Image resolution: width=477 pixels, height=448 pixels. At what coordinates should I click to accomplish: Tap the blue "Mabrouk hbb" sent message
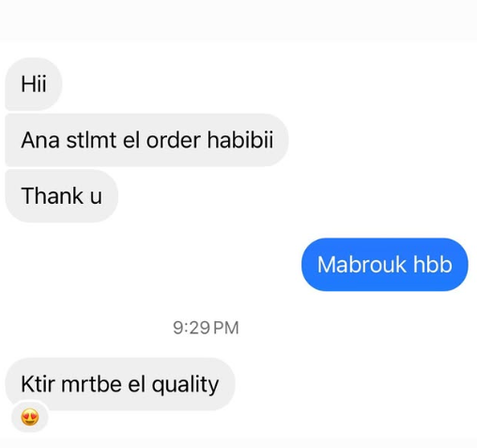385,265
